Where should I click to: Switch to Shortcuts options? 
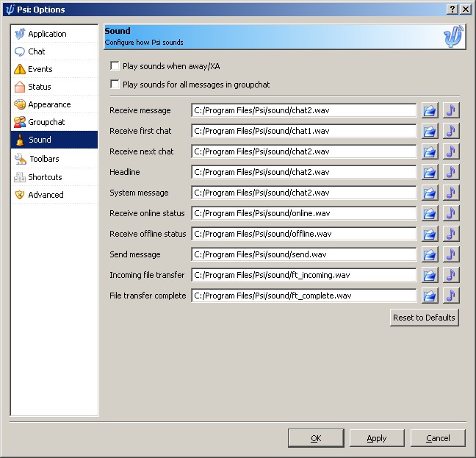pos(54,176)
